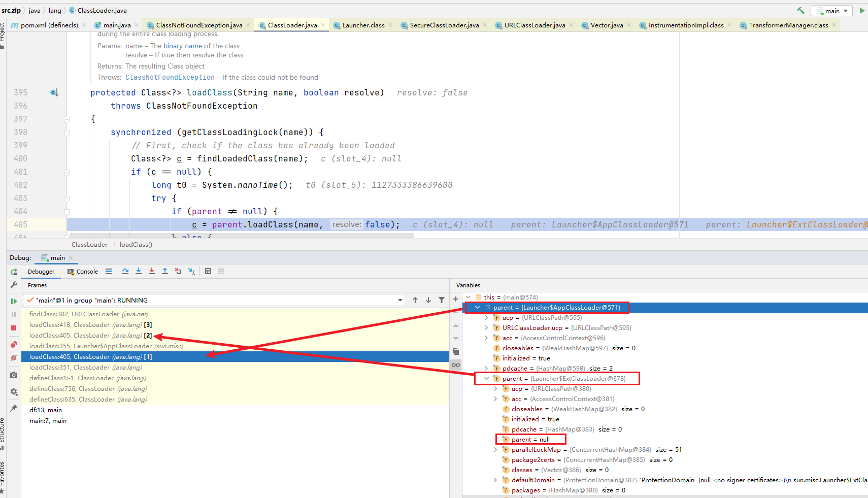Click Run to Cursor icon

pyautogui.click(x=191, y=271)
